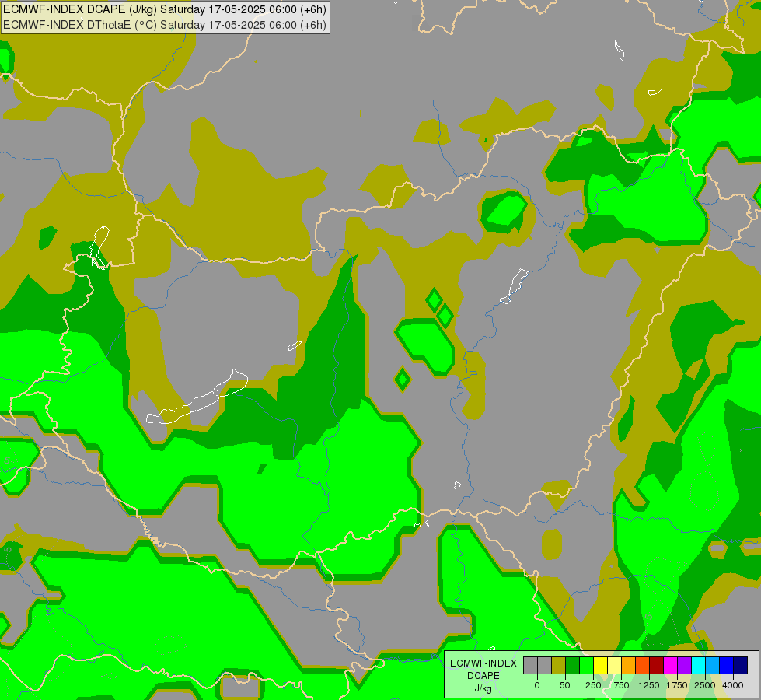Image resolution: width=761 pixels, height=700 pixels.
Task: Click the ECMWF-INDEX DThetaE (°C) title line
Action: [x=165, y=25]
